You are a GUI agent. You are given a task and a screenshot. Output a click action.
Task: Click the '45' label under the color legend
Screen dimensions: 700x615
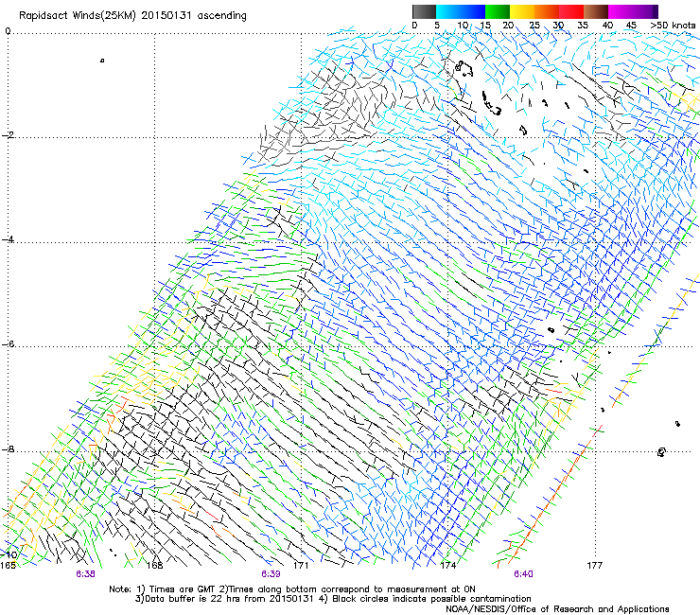pos(631,25)
